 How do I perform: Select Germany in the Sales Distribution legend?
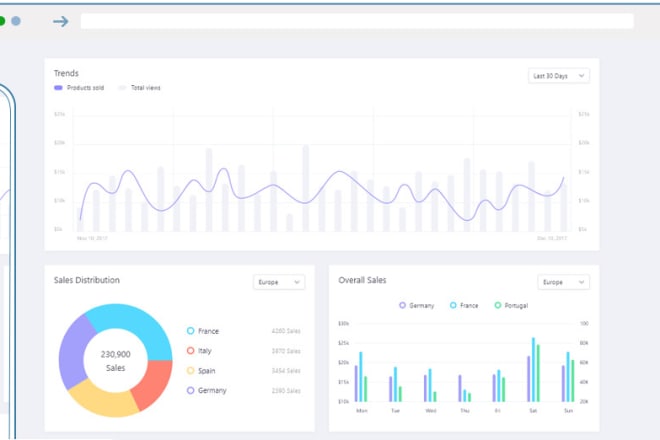(207, 390)
